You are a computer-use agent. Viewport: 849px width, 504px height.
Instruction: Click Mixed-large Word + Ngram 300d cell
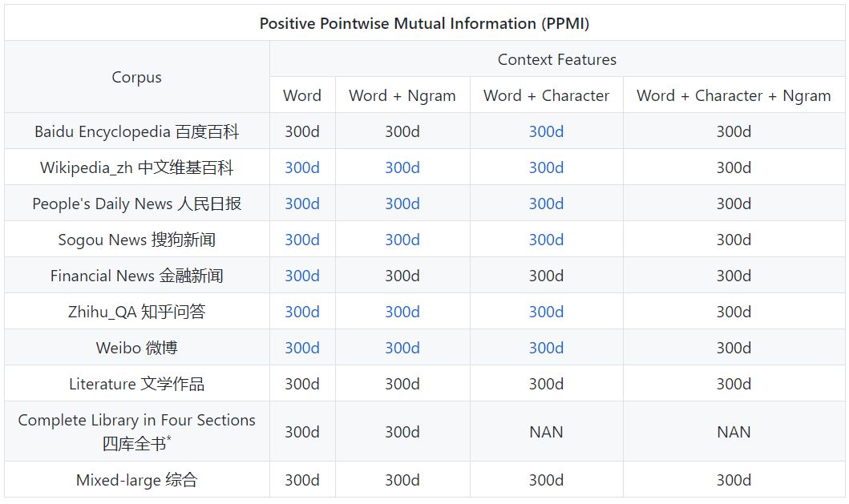click(x=402, y=480)
